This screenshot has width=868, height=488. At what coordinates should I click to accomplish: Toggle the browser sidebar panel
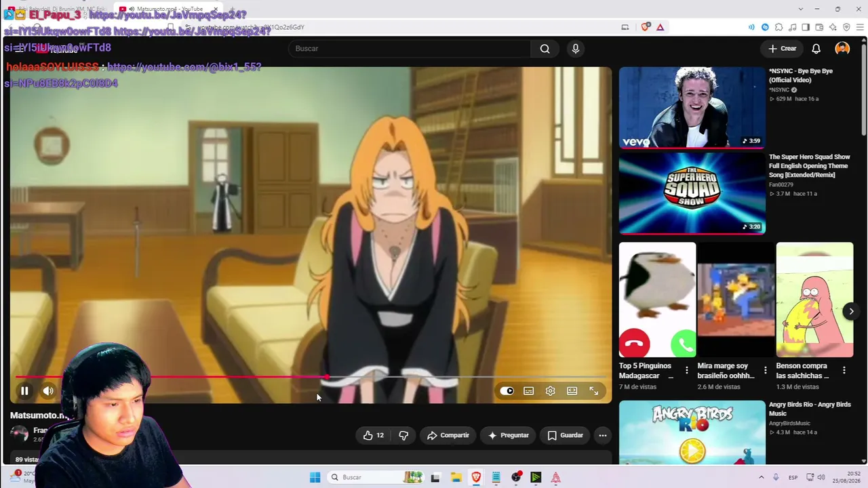(806, 27)
